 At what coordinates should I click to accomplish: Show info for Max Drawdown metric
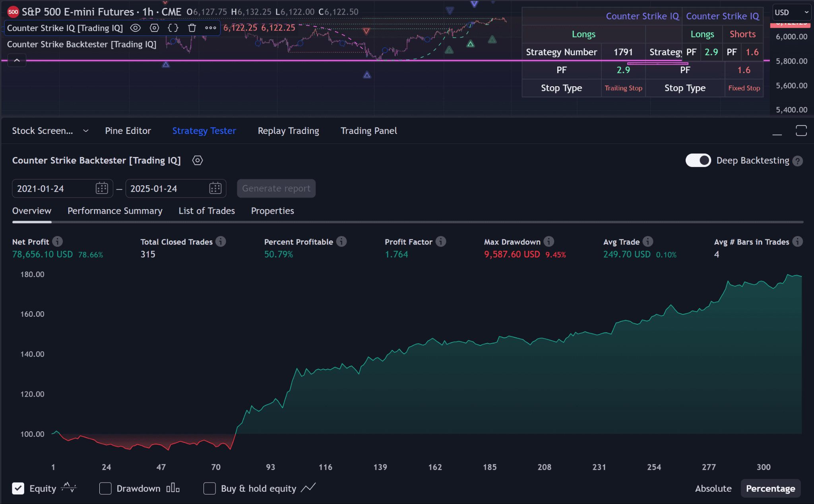point(549,242)
